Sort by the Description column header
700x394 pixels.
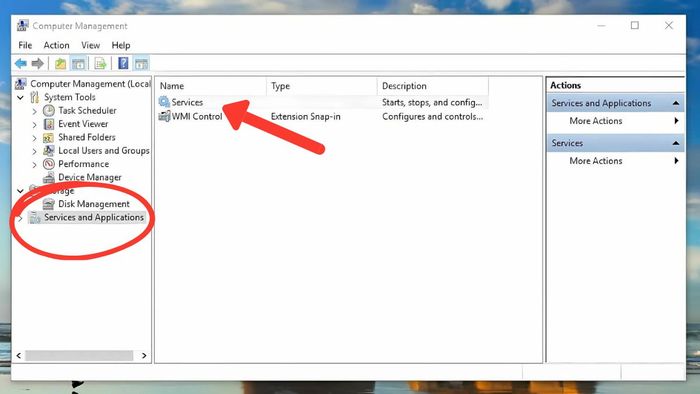point(433,86)
